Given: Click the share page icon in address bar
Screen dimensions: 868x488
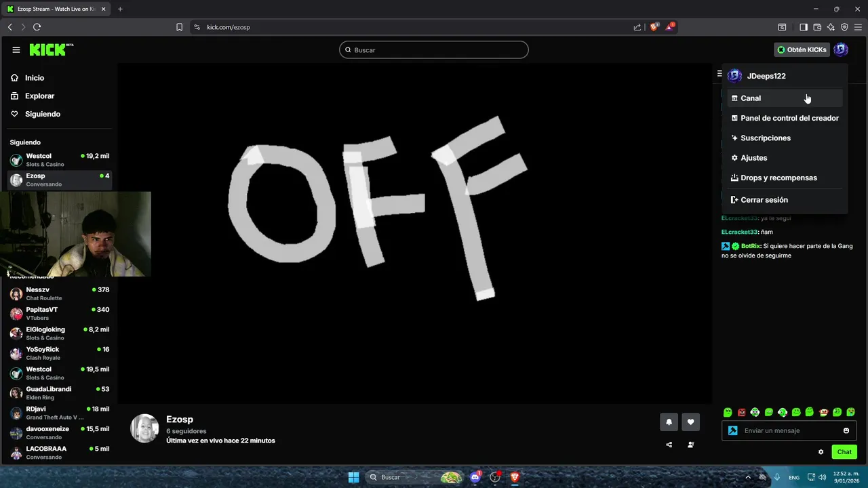Looking at the screenshot, I should click(x=637, y=27).
